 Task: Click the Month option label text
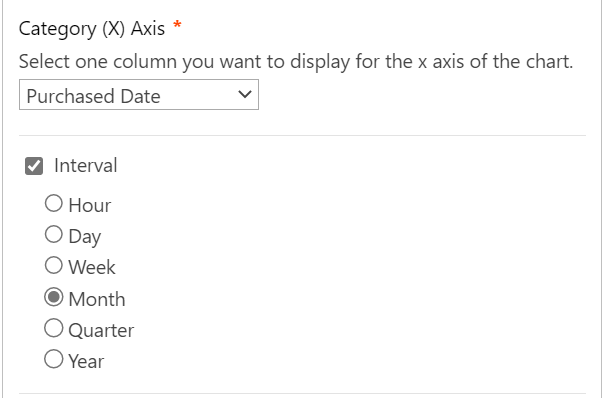coord(97,299)
